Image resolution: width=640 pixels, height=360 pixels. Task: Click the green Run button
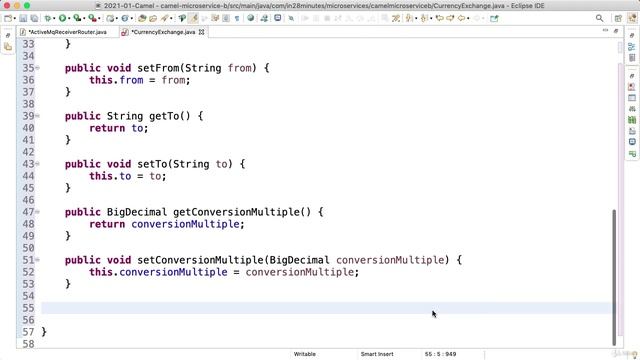[x=62, y=18]
